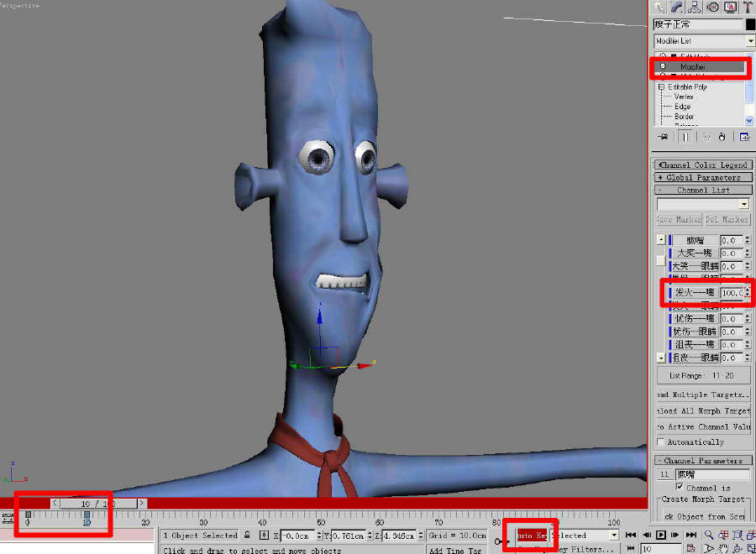Click Arc Rotate viewport tool
The height and width of the screenshot is (554, 756).
(x=738, y=549)
